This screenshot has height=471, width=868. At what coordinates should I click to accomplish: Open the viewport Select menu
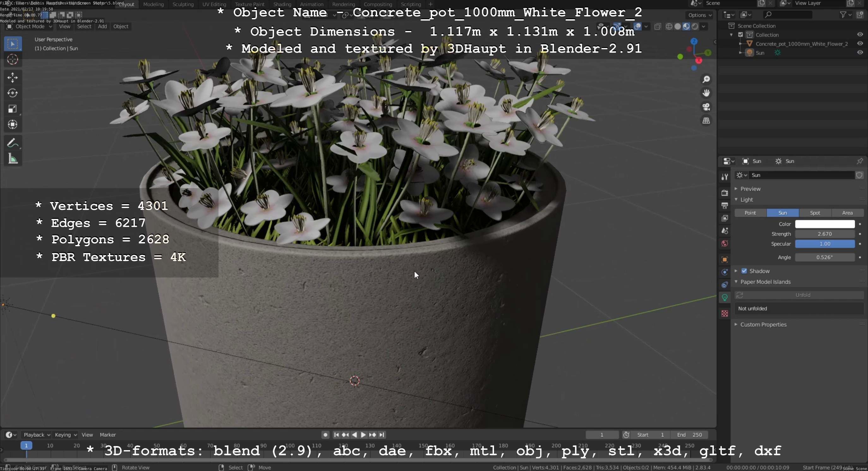84,27
